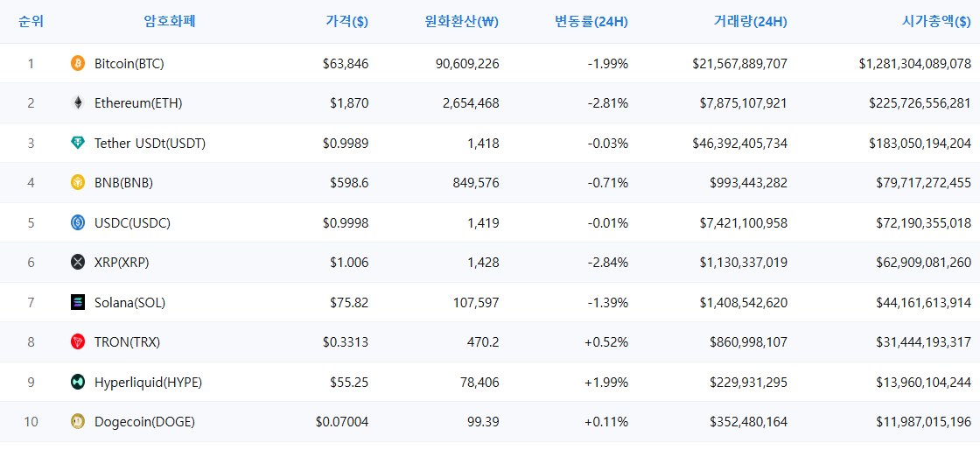The width and height of the screenshot is (980, 450).
Task: Click the Tether USDt green icon
Action: coord(78,143)
